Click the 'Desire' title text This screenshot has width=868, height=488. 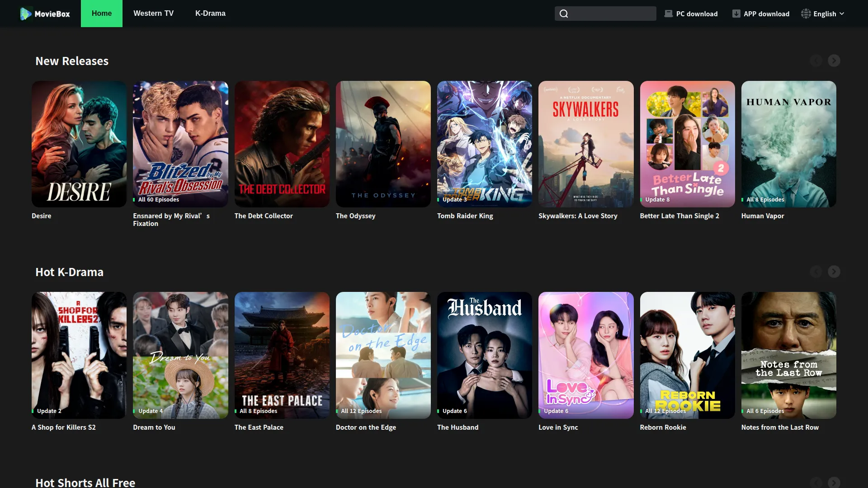(41, 216)
